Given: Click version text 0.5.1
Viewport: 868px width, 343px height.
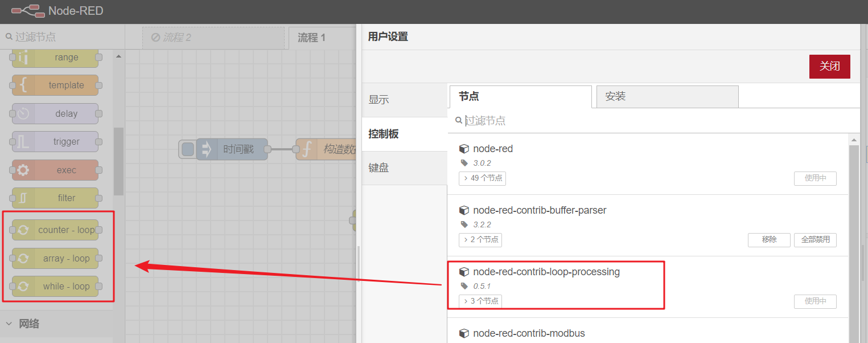Looking at the screenshot, I should pos(482,286).
